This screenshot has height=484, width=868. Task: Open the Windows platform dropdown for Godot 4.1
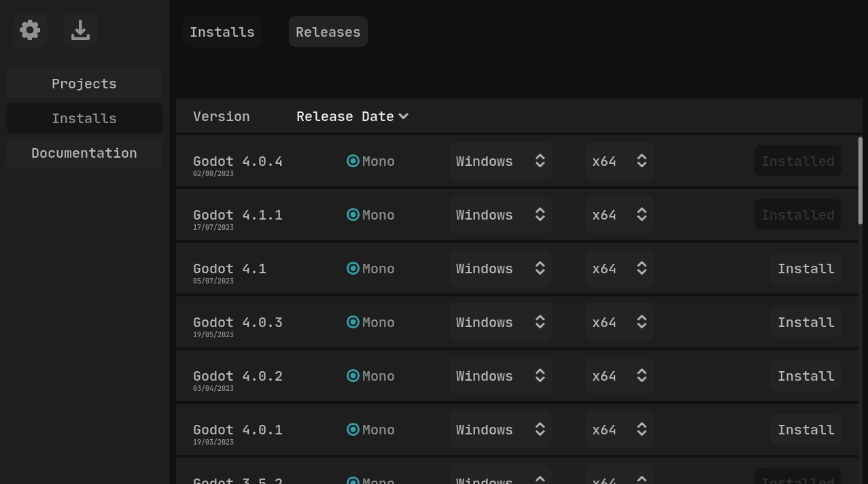[500, 268]
